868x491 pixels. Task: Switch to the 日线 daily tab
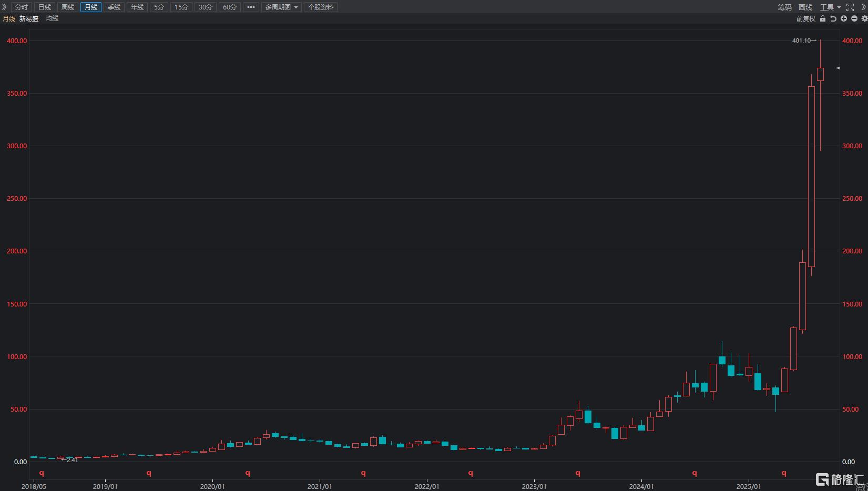[45, 7]
